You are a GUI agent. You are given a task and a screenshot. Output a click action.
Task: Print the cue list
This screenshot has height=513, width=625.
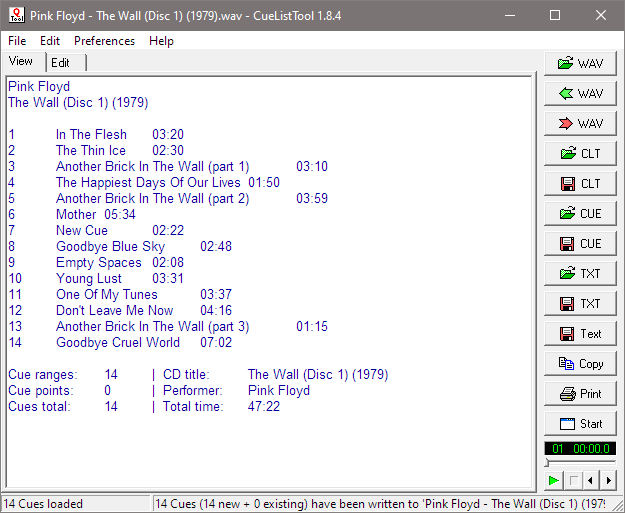tap(580, 394)
